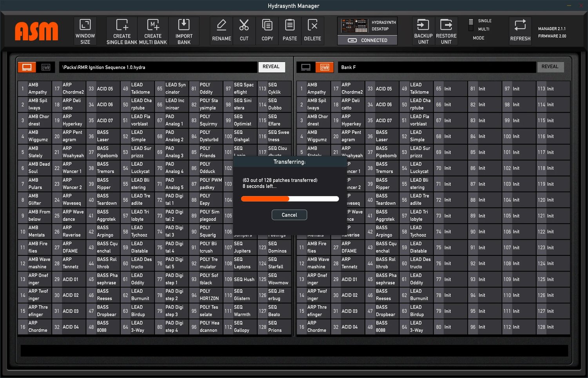Select patch 114 SEQ Dubbo

tap(274, 104)
